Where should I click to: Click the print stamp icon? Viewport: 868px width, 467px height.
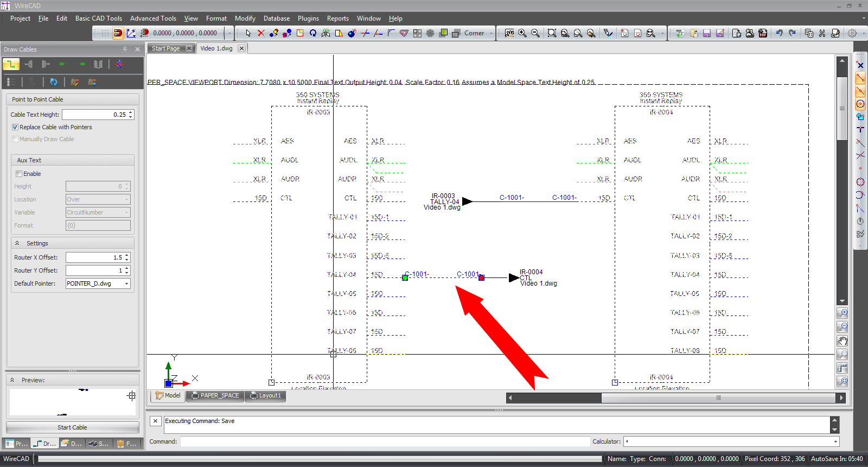(x=750, y=33)
